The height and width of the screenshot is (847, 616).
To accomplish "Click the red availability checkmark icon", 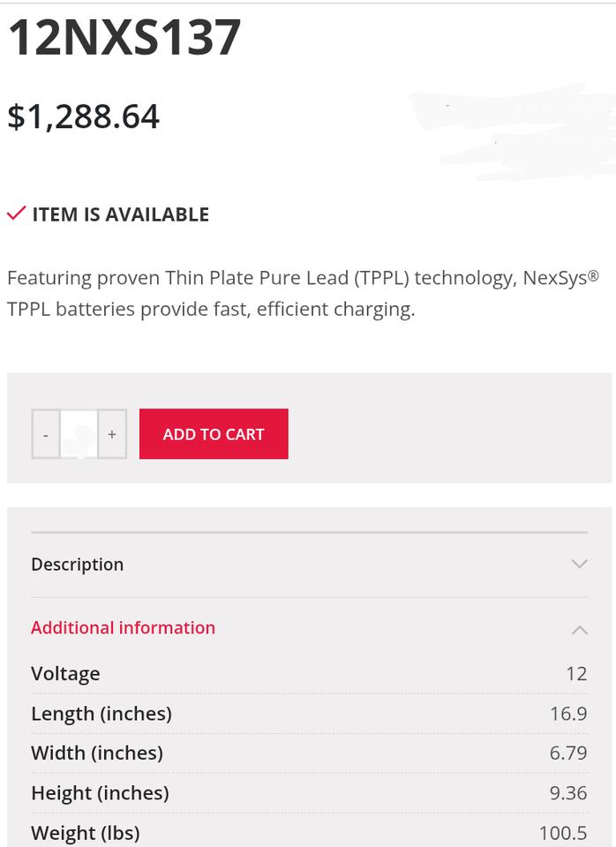I will pyautogui.click(x=16, y=214).
